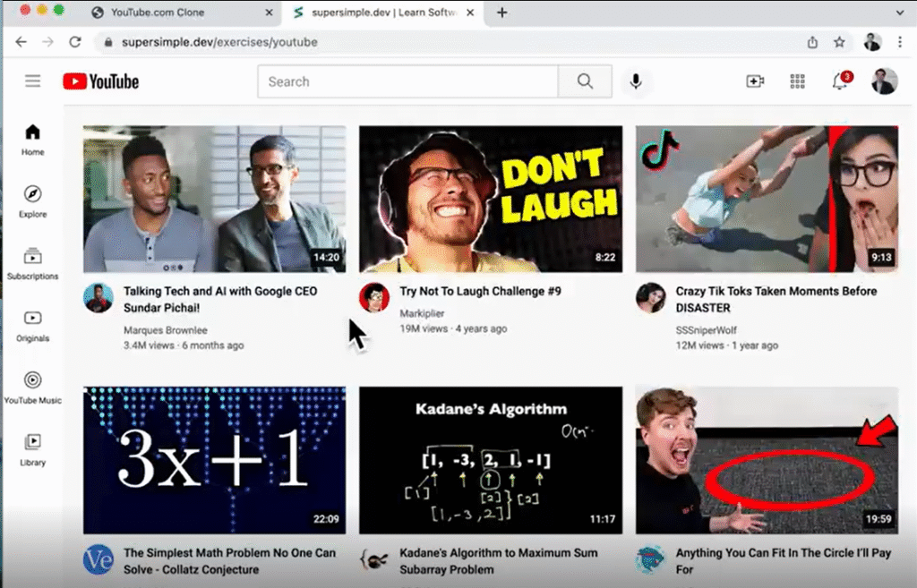Open the hamburger menu icon

click(33, 81)
